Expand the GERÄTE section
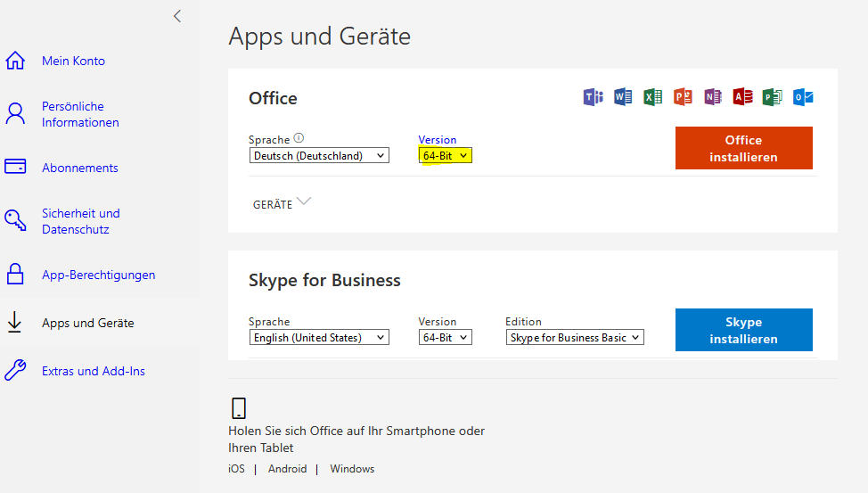The image size is (868, 493). [282, 203]
